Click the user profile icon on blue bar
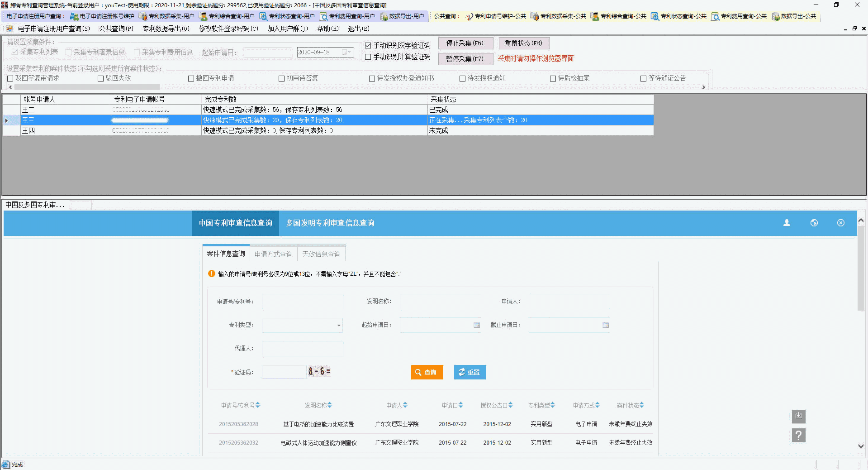The width and height of the screenshot is (868, 470). pos(787,223)
